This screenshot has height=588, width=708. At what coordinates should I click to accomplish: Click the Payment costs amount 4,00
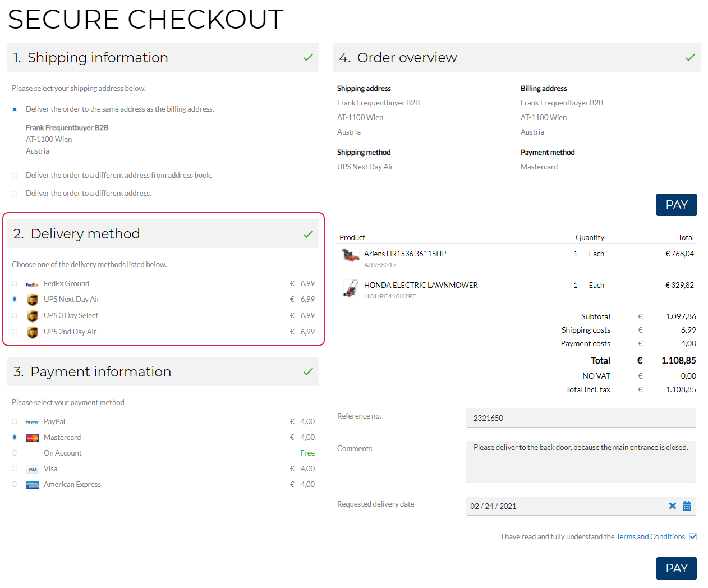pos(688,344)
